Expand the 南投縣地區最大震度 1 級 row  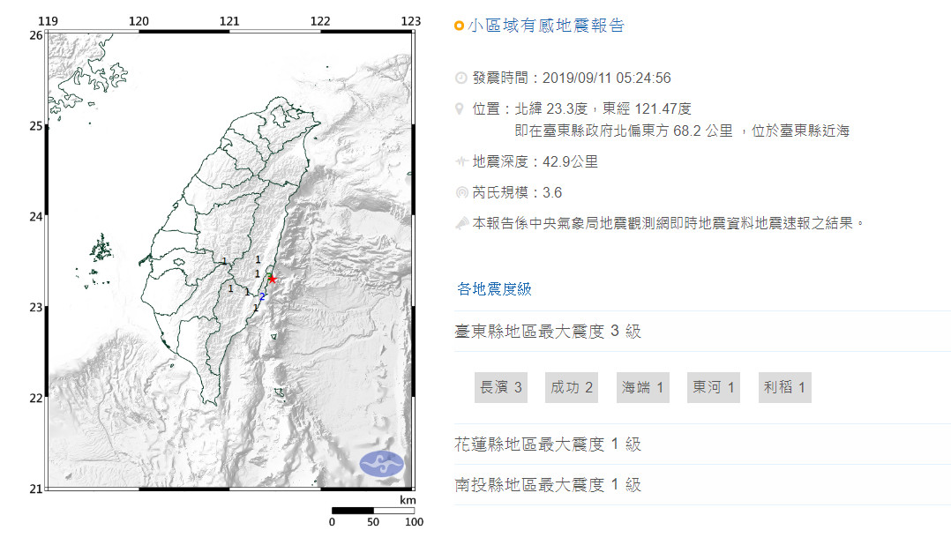[x=547, y=485]
